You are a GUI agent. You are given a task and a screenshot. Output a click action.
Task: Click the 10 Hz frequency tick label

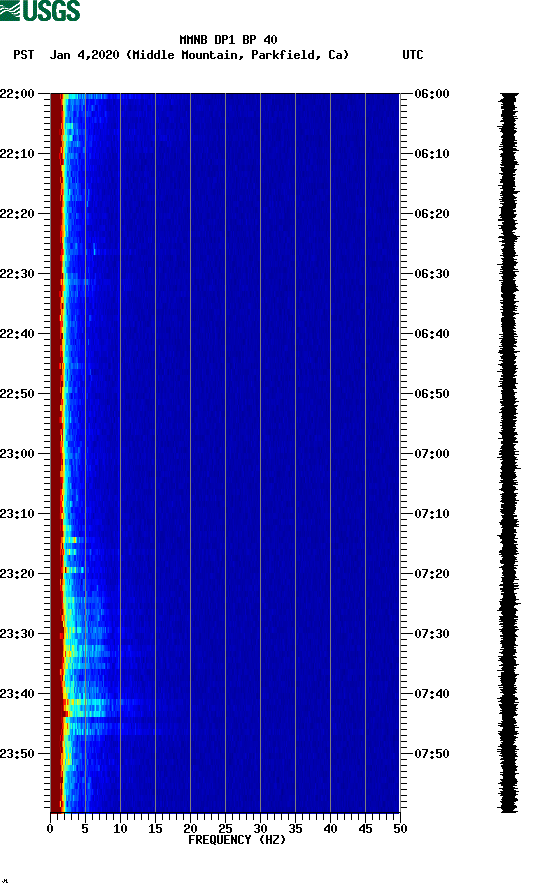120,829
